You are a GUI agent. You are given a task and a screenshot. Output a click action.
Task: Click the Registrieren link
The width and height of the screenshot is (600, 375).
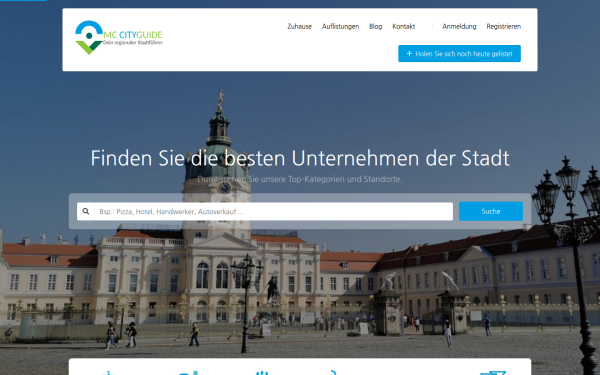coord(504,26)
